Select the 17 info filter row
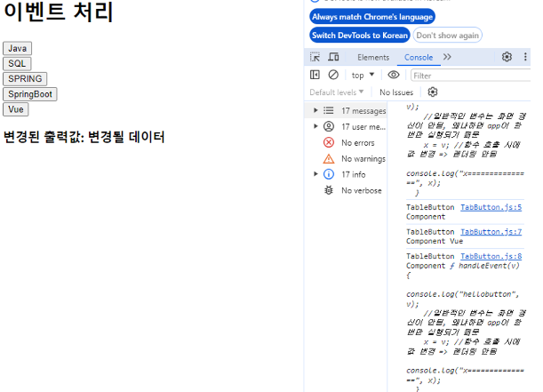543x392 pixels. (347, 174)
